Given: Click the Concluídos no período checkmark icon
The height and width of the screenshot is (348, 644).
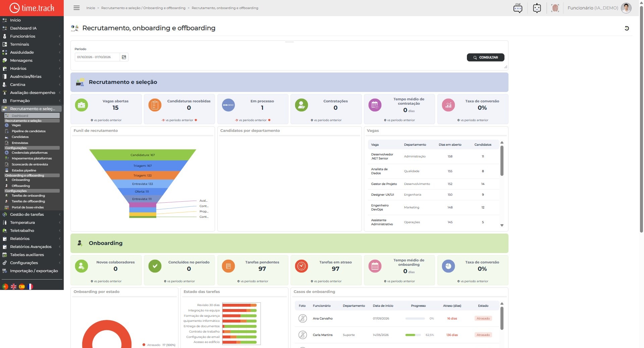Looking at the screenshot, I should pos(155,266).
